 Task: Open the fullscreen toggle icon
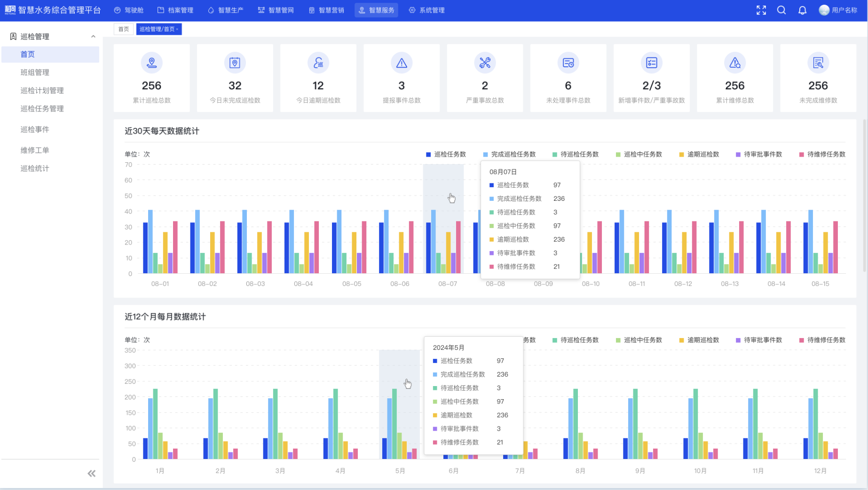pyautogui.click(x=761, y=10)
